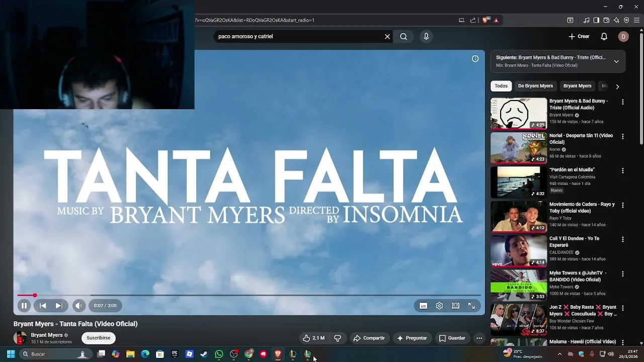Open options for Cali Y El Dandee video
This screenshot has height=362, width=644.
pyautogui.click(x=623, y=239)
